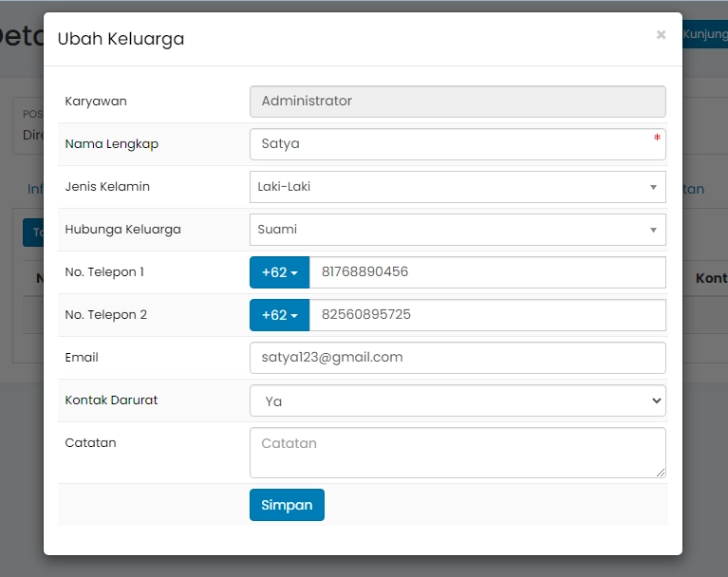Click the Ubah Keluarga dialog title
Viewport: 728px width, 577px height.
pos(121,39)
